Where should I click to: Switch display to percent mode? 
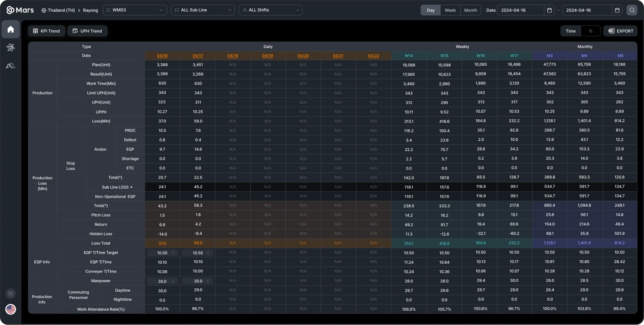591,31
